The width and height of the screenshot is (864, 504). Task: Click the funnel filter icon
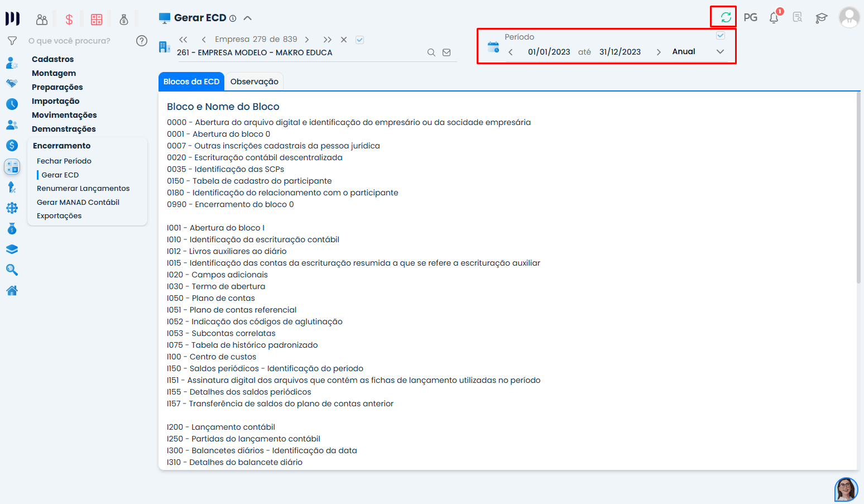tap(12, 41)
